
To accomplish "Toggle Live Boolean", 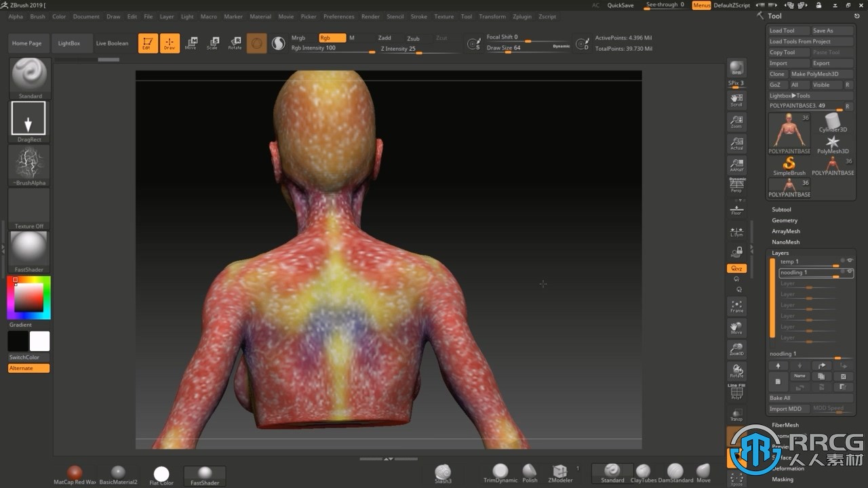I will 112,43.
